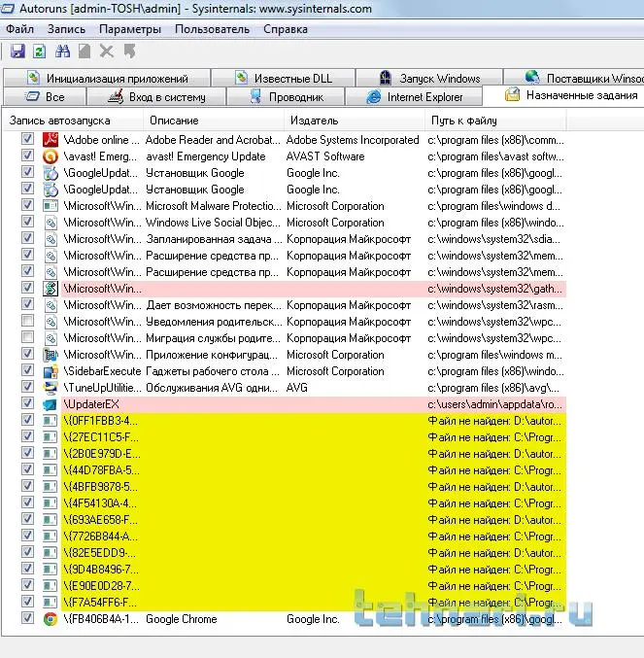Image resolution: width=644 pixels, height=658 pixels.
Task: Open the Справка menu
Action: click(x=286, y=29)
